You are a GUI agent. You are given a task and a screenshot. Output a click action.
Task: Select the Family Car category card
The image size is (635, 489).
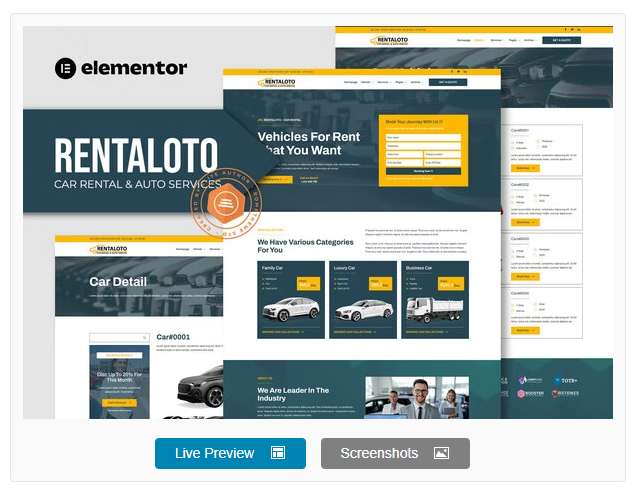291,299
